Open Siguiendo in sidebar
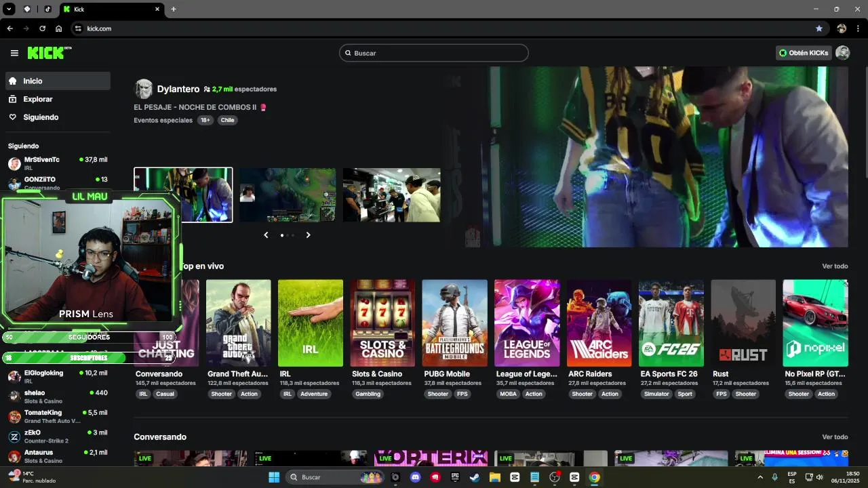The height and width of the screenshot is (488, 868). pos(58,117)
